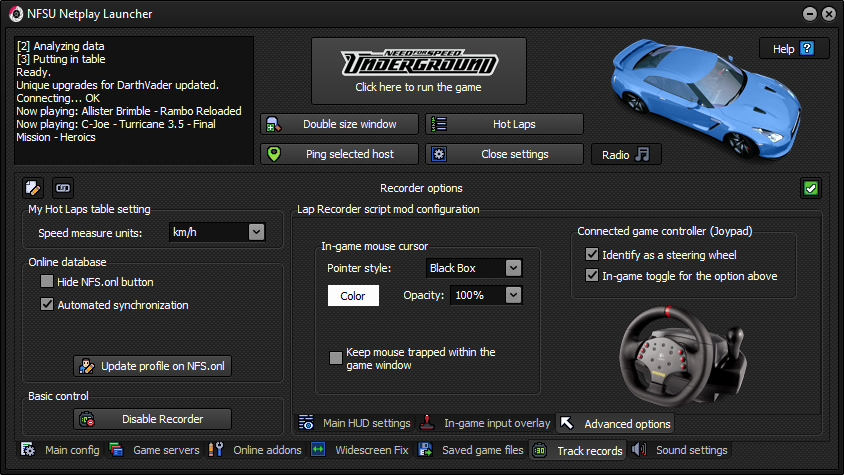Open the Main config tab
Viewport: 844px width, 475px height.
60,450
